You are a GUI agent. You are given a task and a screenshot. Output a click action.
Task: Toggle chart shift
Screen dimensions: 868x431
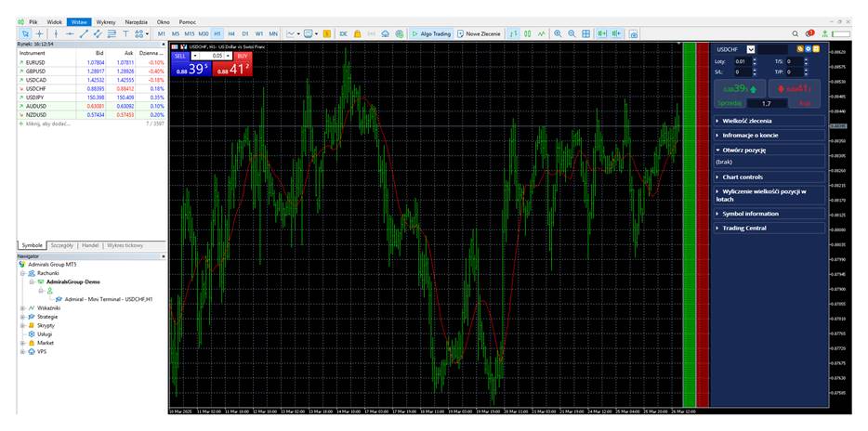pyautogui.click(x=617, y=33)
